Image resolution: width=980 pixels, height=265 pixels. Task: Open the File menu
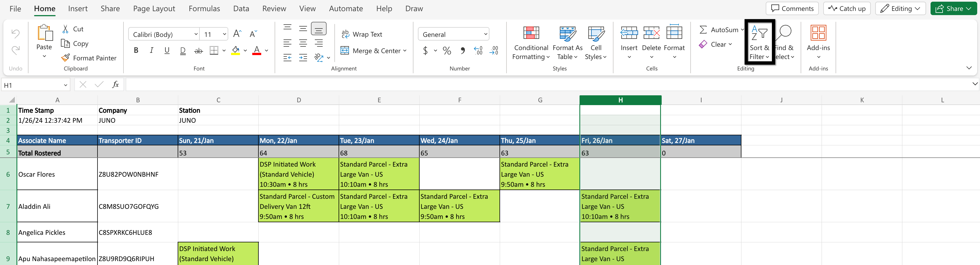tap(15, 8)
